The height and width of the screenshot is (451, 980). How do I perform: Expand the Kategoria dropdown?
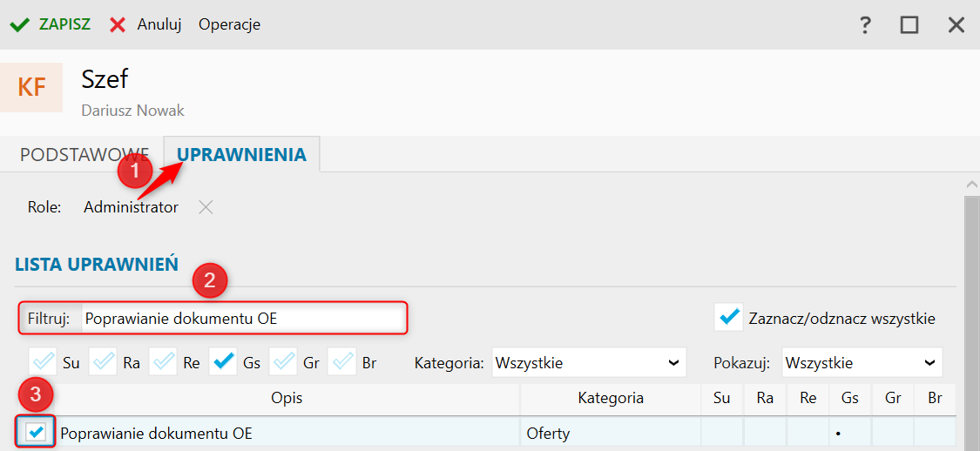point(589,362)
